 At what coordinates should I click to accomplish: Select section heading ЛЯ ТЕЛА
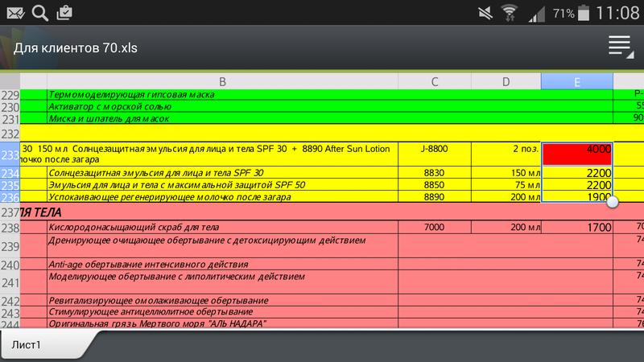[41, 212]
